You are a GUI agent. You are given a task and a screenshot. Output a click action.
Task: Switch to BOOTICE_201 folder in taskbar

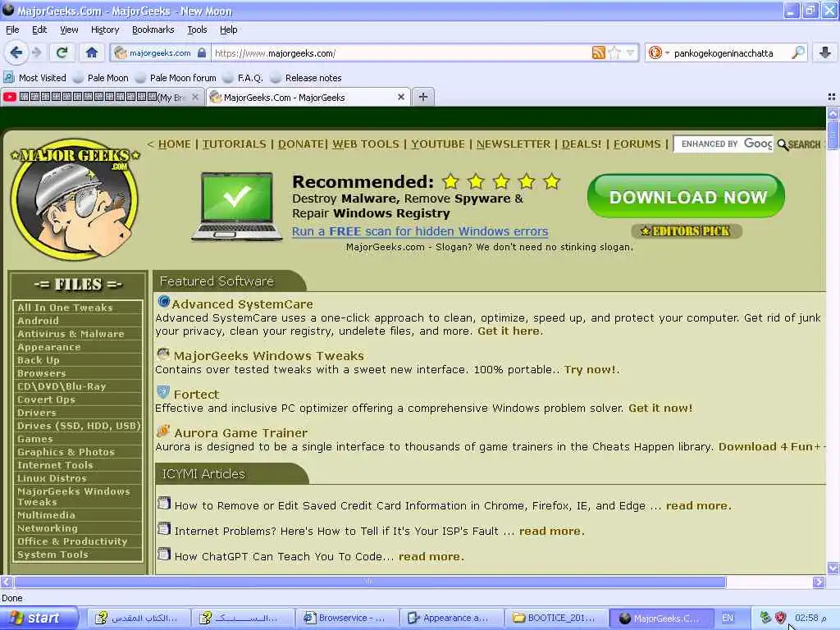[556, 619]
